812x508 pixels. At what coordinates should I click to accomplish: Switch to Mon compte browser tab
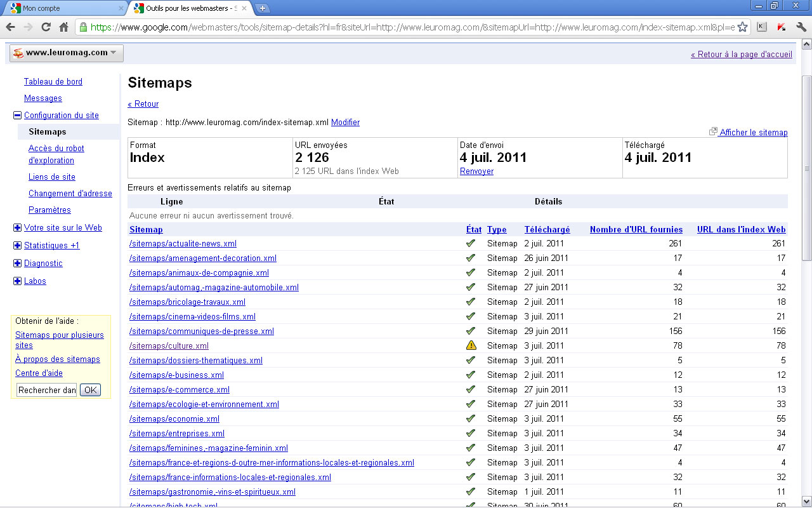tap(63, 8)
